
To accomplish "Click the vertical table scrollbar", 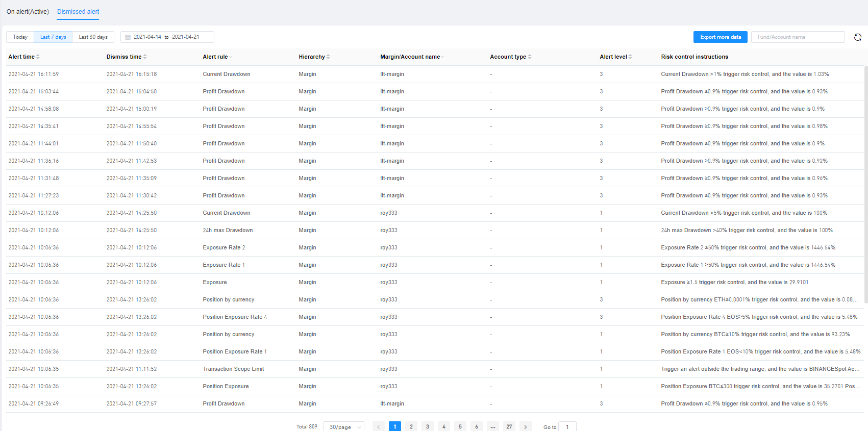I will click(866, 185).
